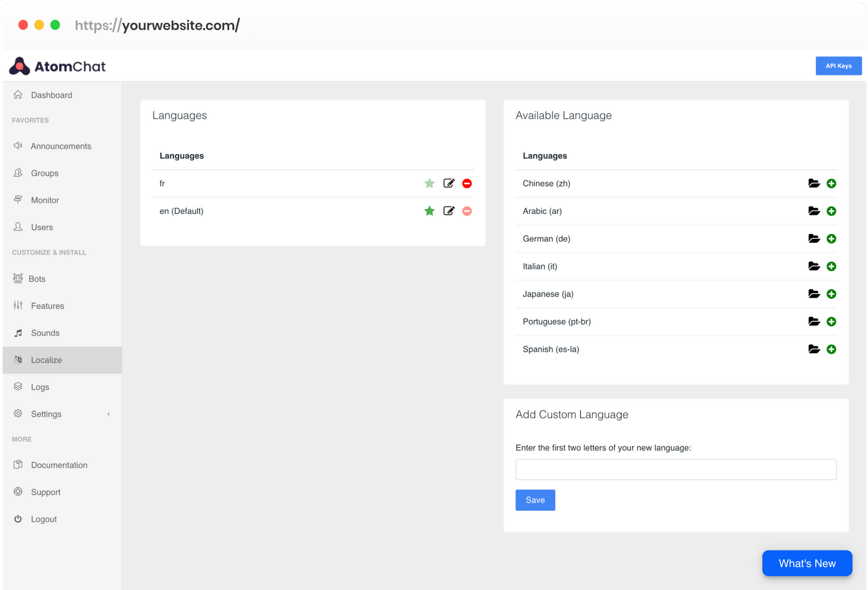Open Sounds from the sidebar
The height and width of the screenshot is (590, 868).
(x=45, y=333)
